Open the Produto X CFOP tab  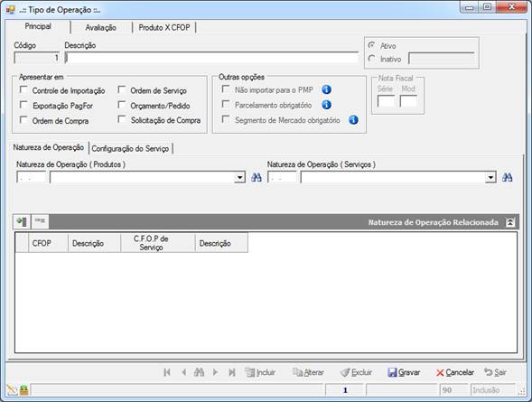point(164,27)
